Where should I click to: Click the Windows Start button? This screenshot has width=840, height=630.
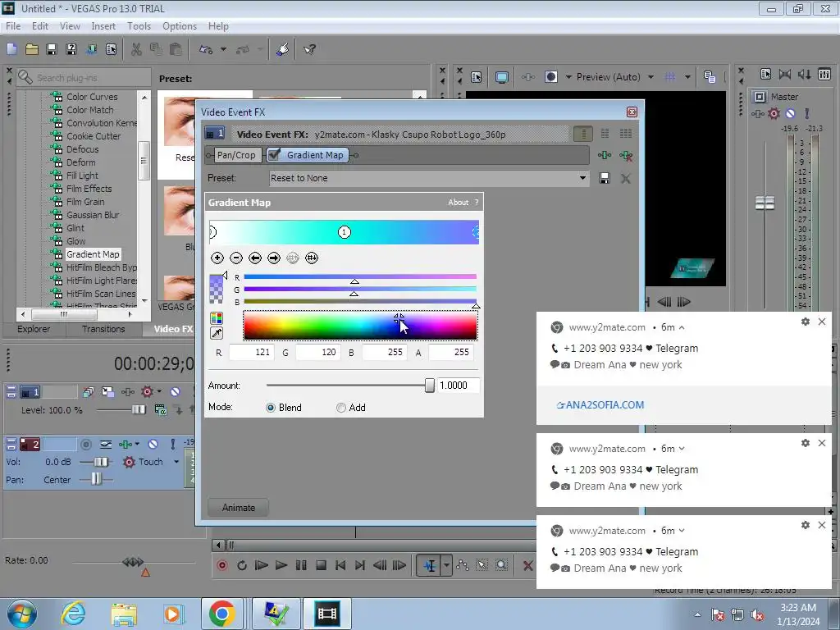click(21, 614)
